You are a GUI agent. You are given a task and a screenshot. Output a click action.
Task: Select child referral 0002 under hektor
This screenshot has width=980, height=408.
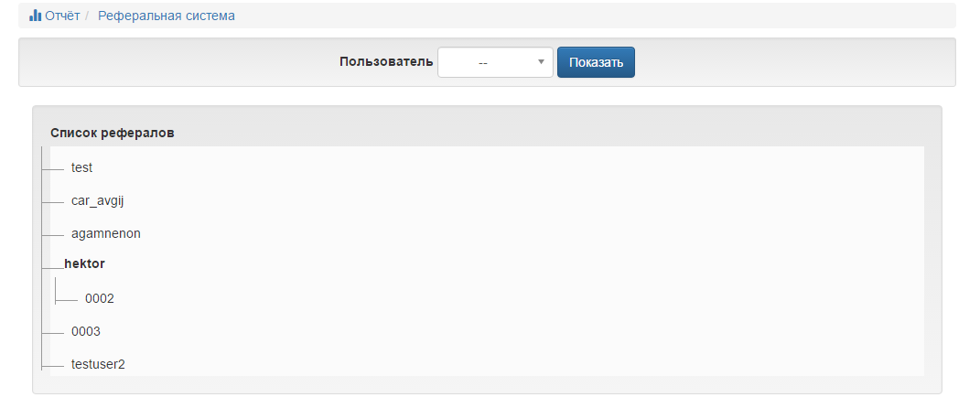[100, 298]
